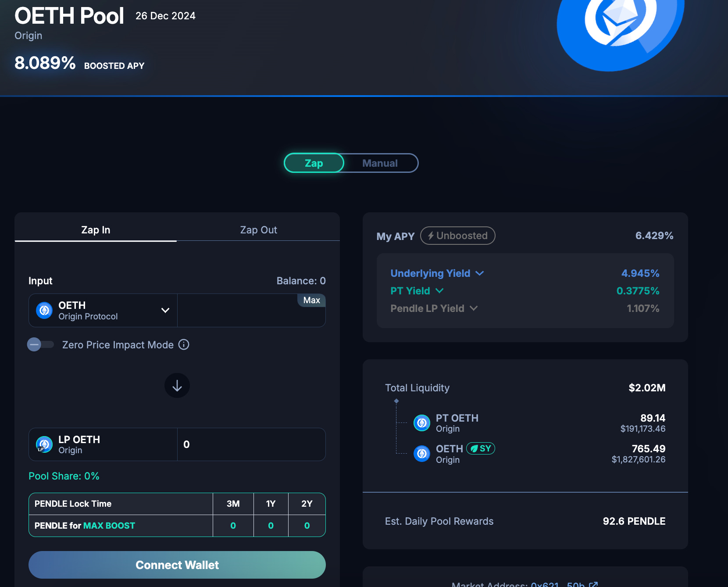Click the swap direction down-arrow icon
This screenshot has height=587, width=728.
coord(177,386)
